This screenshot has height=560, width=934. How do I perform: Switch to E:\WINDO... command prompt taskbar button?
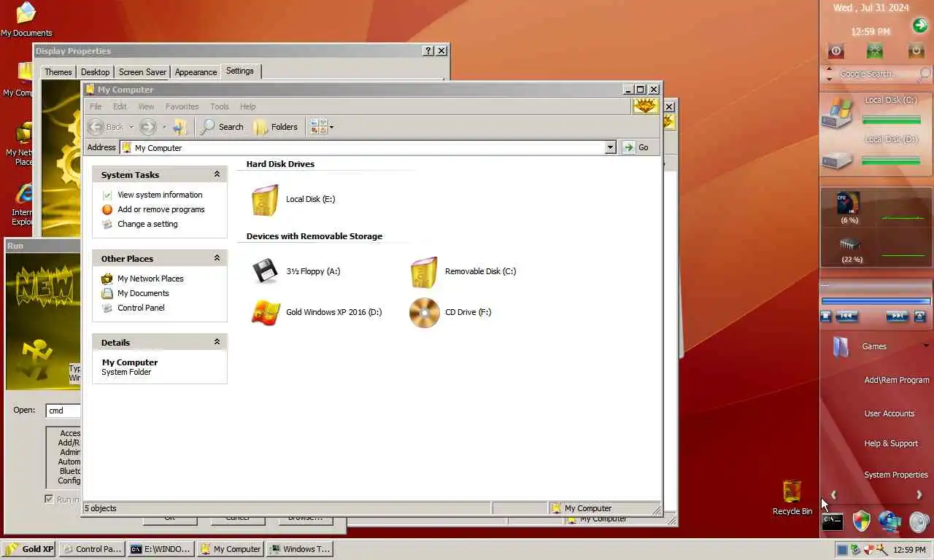[x=161, y=549]
